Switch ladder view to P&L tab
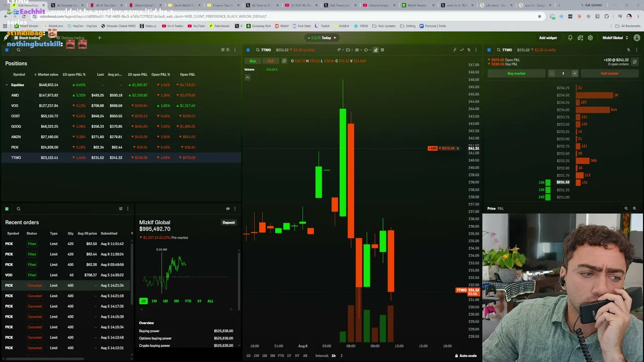This screenshot has width=644, height=362. (x=501, y=208)
